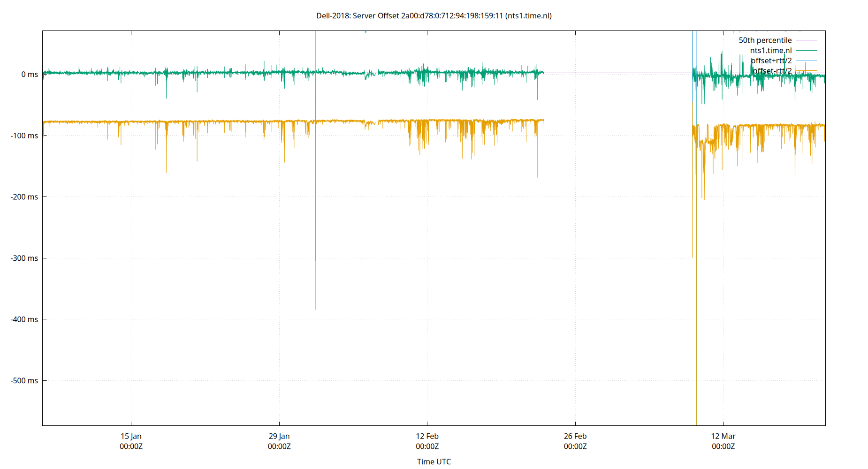Click the yellow offset-rtt/2 legend line sample
The width and height of the screenshot is (868, 469).
pyautogui.click(x=807, y=70)
